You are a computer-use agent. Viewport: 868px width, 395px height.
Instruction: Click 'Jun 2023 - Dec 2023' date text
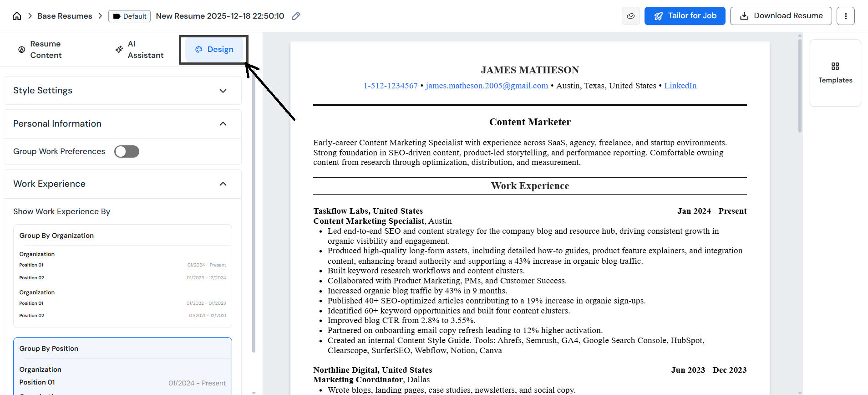(709, 370)
